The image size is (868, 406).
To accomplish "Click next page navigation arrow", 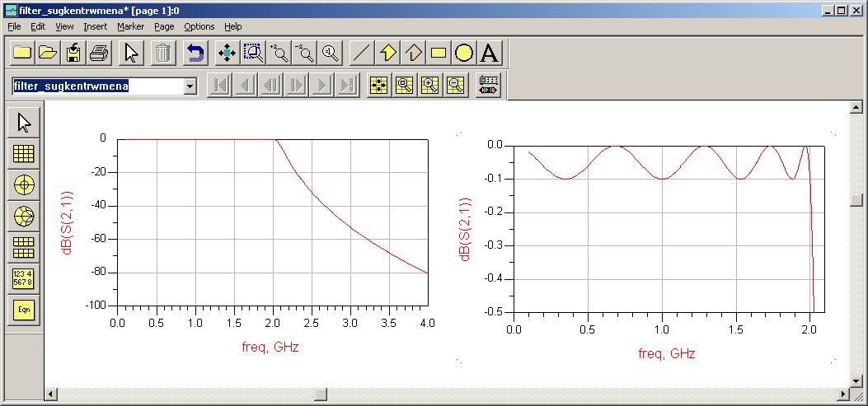I will coord(322,86).
